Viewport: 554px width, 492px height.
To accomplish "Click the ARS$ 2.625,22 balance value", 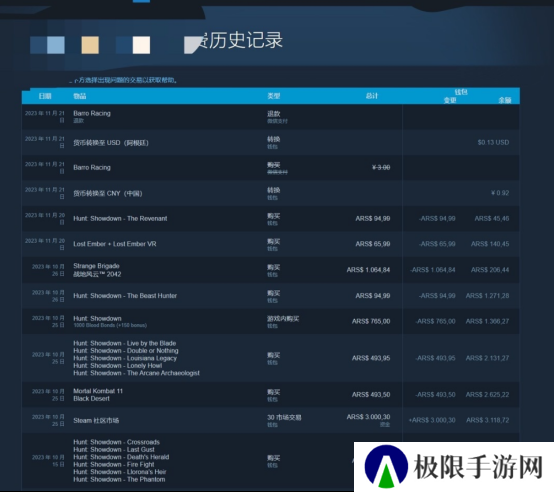I will point(487,395).
